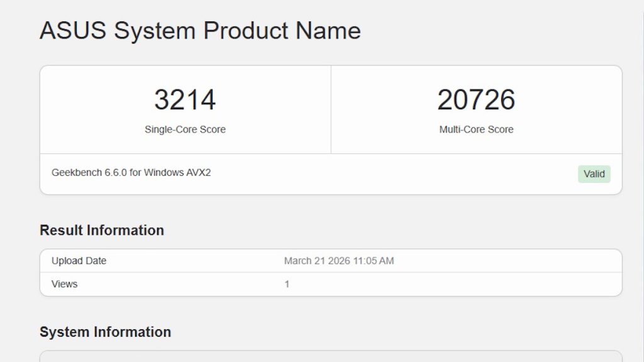This screenshot has height=362, width=644.
Task: Click the Upload Date label
Action: click(x=79, y=260)
